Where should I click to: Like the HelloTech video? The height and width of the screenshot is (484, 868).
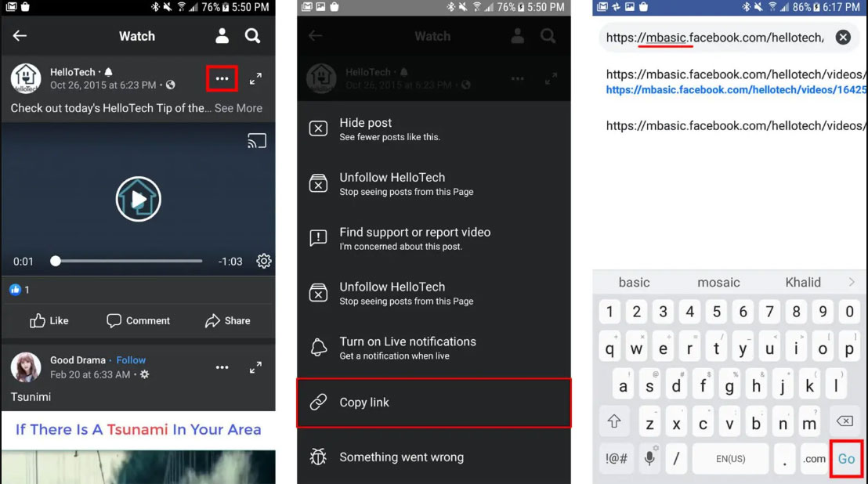pos(49,321)
